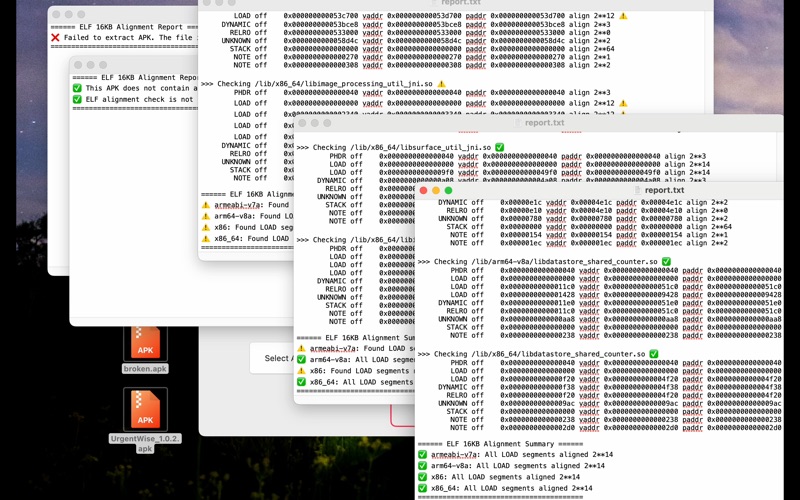Click 'armeabi-v7a: All LOAD segments aligned 2**14' text
Screen dimensions: 800x500
[522, 455]
